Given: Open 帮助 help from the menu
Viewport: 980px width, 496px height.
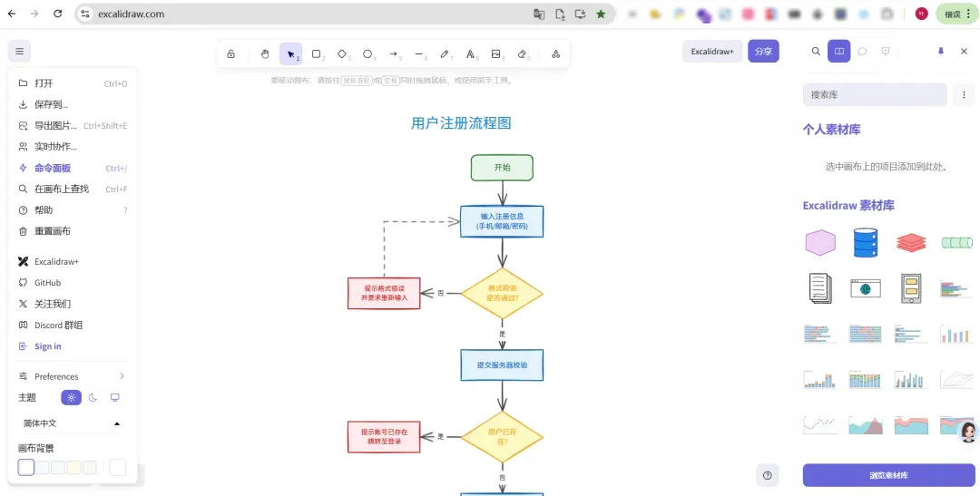Looking at the screenshot, I should (x=73, y=209).
